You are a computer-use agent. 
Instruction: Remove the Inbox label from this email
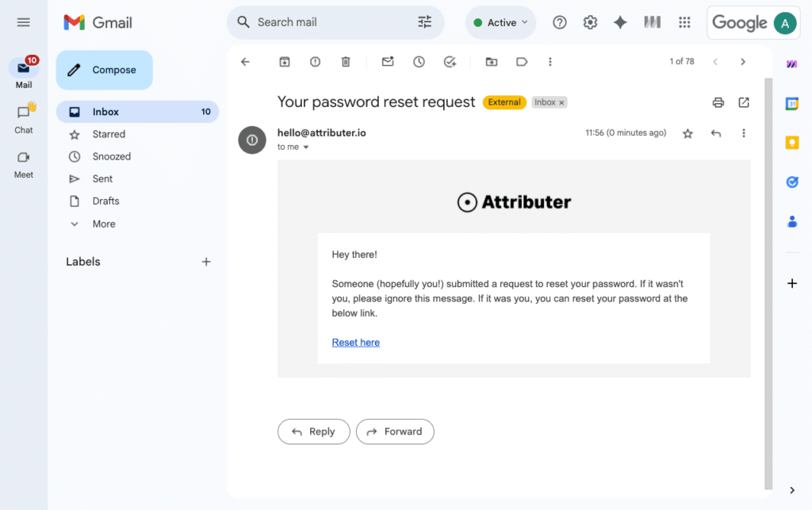561,102
